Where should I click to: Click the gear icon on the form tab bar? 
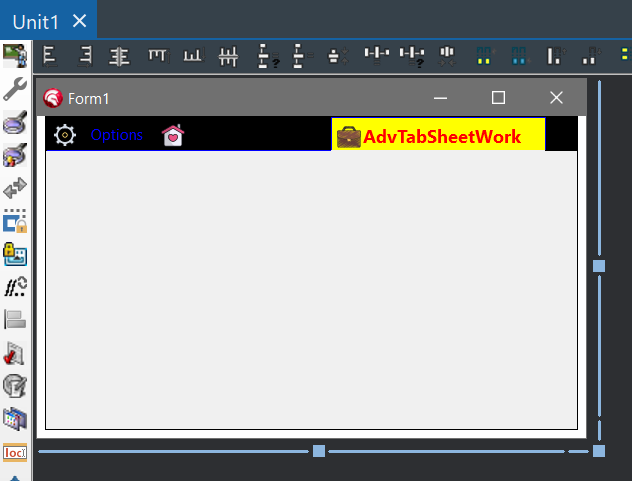tap(65, 135)
